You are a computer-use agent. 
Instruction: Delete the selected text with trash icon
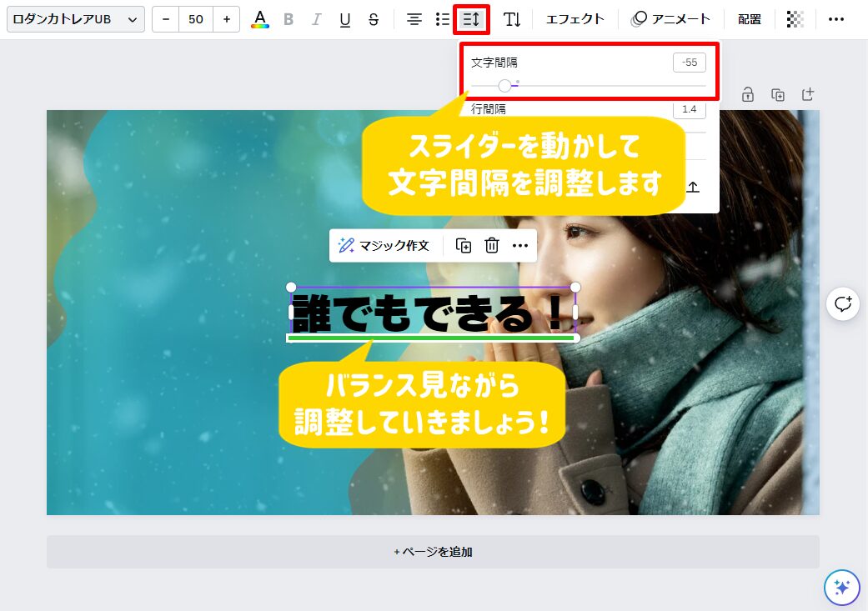492,245
